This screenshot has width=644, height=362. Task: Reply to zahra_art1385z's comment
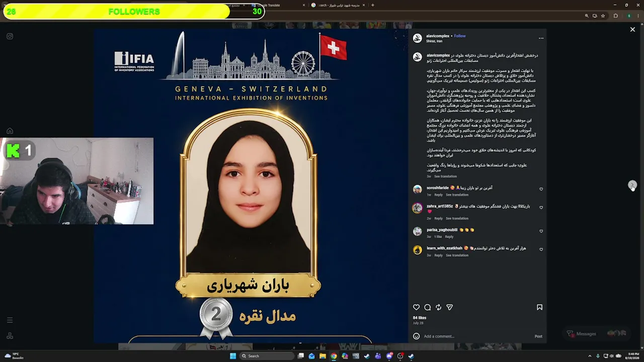coord(438,219)
